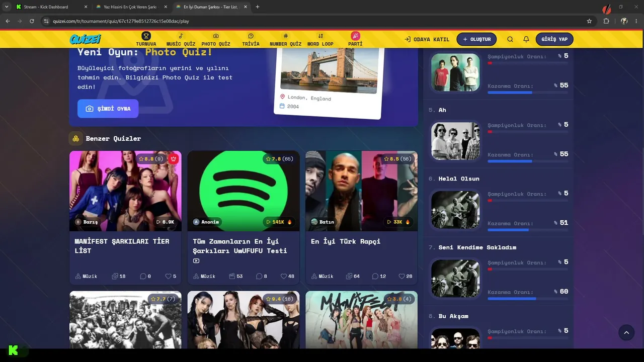Image resolution: width=644 pixels, height=362 pixels.
Task: Click the Barış author label
Action: point(87,222)
